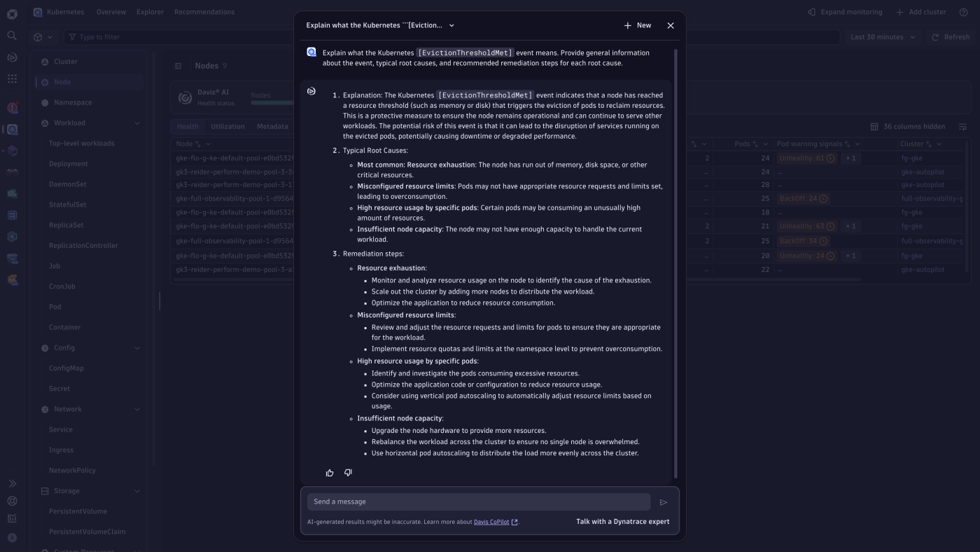
Task: Open the search icon in left rail
Action: 12,35
